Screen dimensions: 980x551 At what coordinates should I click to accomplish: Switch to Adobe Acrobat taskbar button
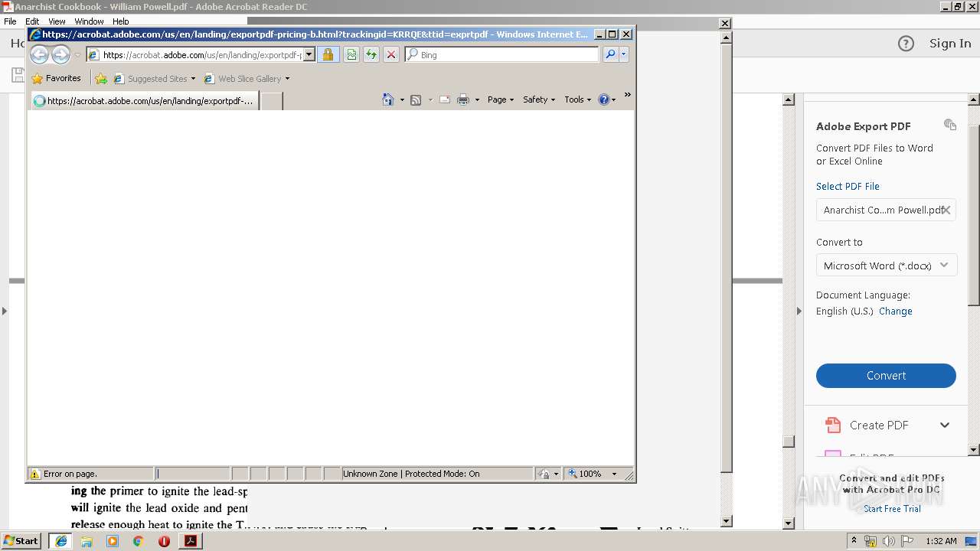(190, 541)
